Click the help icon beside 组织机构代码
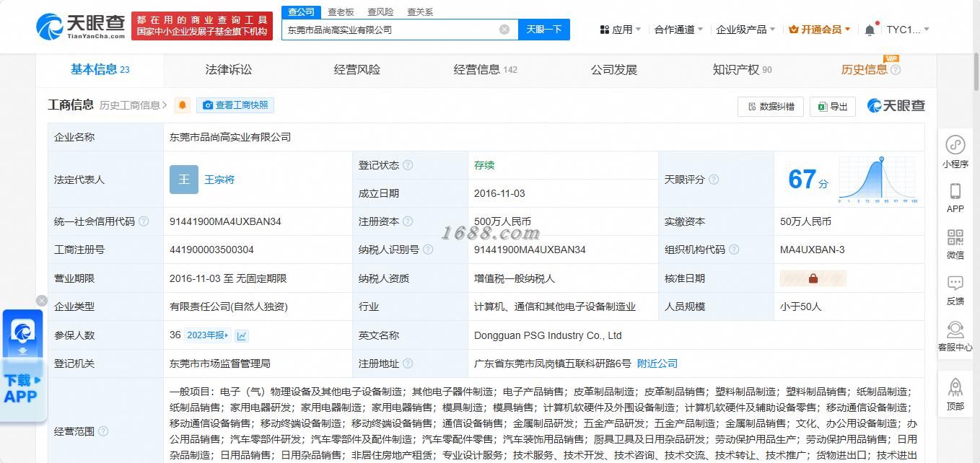This screenshot has width=980, height=463. click(734, 250)
